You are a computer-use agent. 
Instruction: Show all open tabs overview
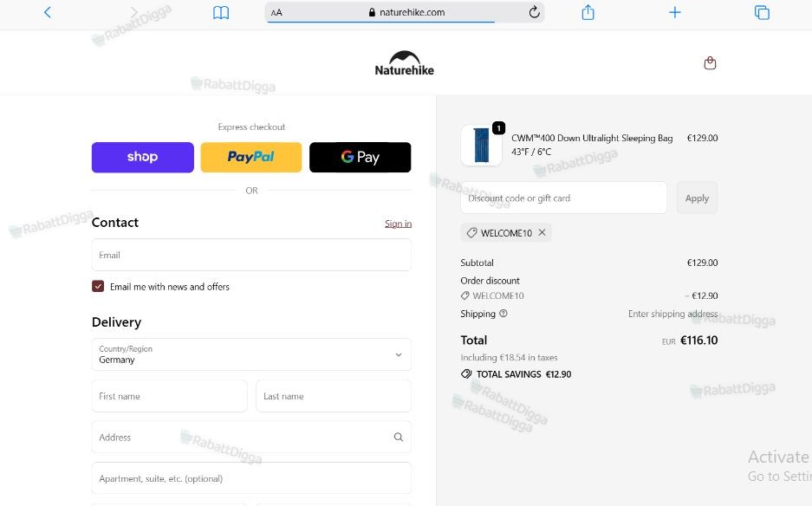(762, 12)
